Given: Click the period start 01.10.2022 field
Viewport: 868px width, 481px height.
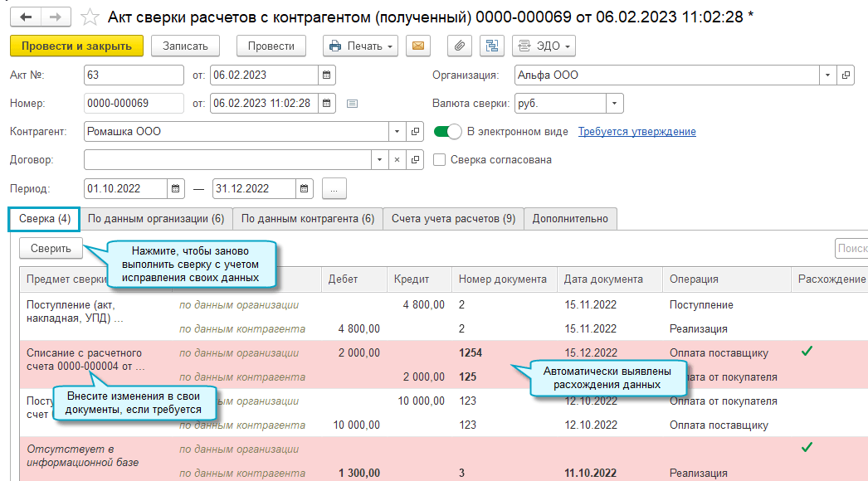Looking at the screenshot, I should pos(125,189).
